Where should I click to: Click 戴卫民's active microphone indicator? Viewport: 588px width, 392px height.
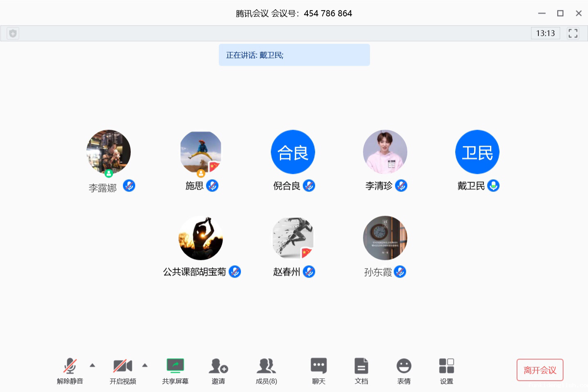(x=493, y=186)
